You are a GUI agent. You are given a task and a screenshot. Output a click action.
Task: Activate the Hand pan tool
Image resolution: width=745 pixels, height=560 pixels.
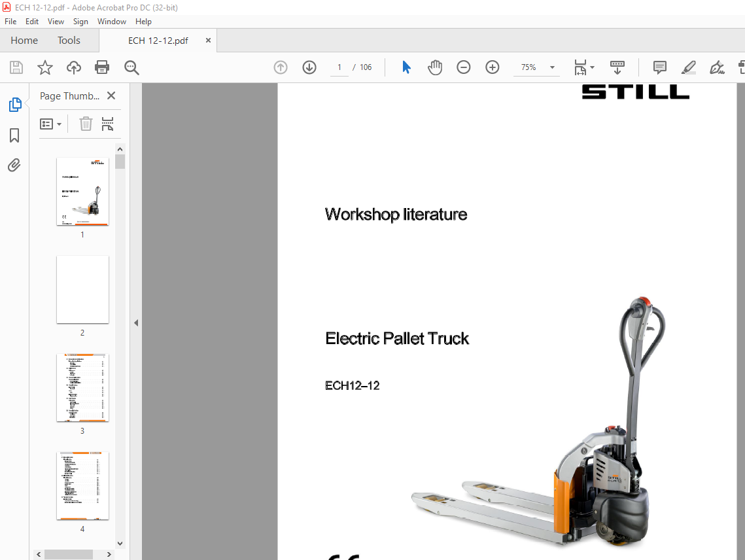click(x=435, y=67)
